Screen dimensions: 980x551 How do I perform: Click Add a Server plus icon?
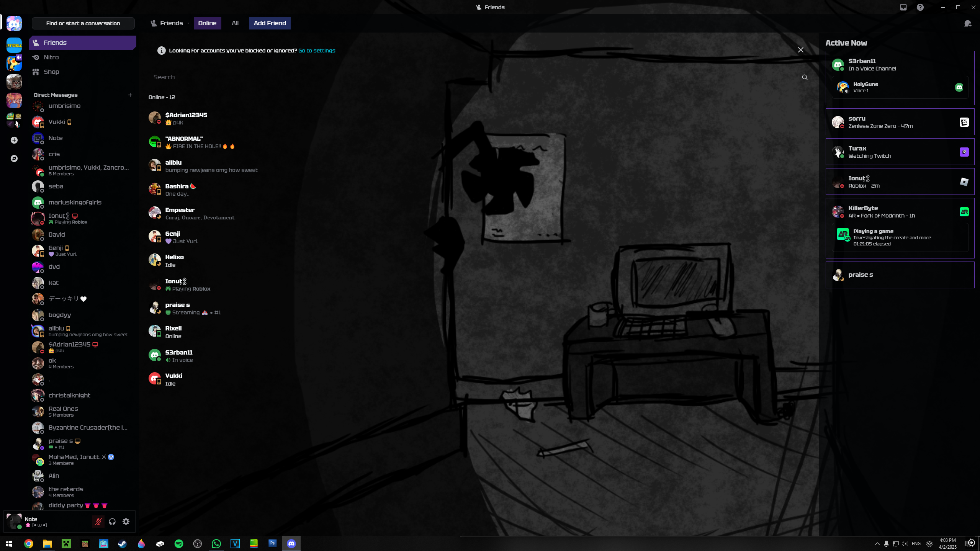pyautogui.click(x=14, y=140)
